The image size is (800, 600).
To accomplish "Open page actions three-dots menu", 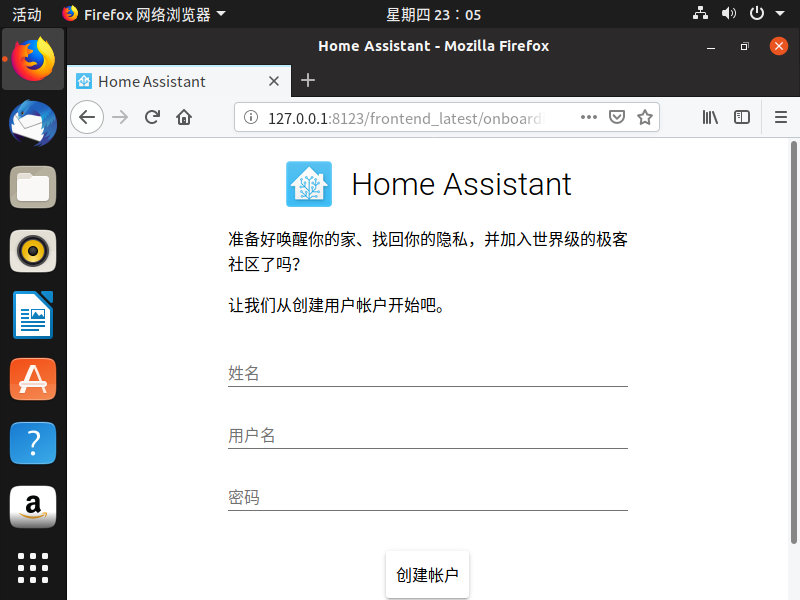I will [x=589, y=117].
